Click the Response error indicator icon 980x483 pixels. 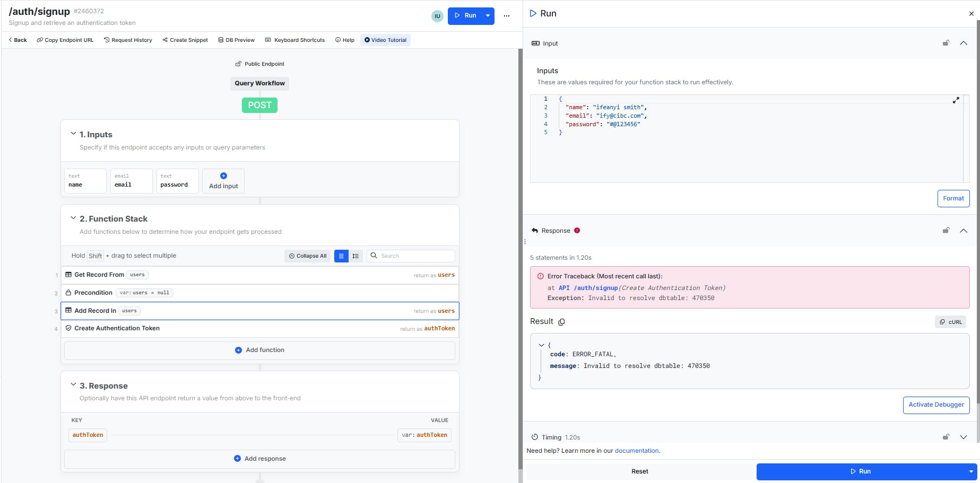pyautogui.click(x=577, y=231)
